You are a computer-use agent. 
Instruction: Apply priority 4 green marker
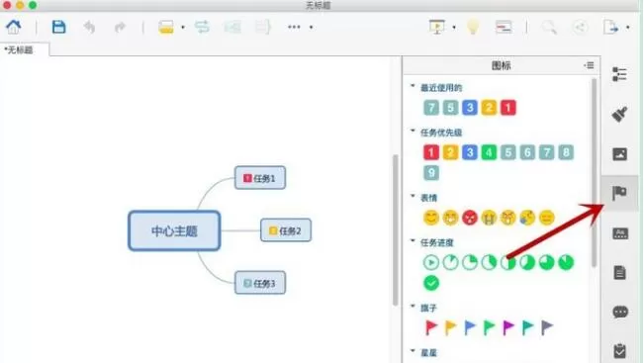(x=489, y=152)
